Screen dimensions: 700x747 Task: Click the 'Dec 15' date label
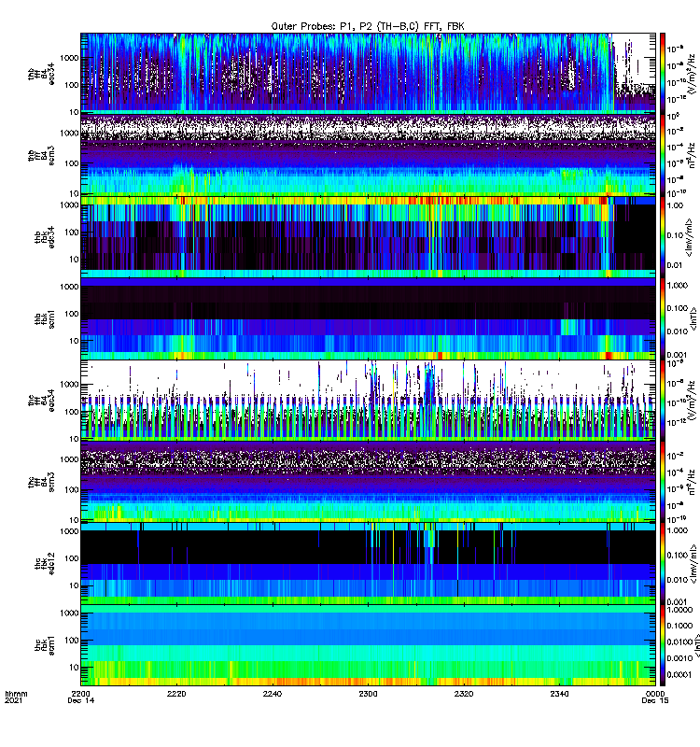pos(655,700)
